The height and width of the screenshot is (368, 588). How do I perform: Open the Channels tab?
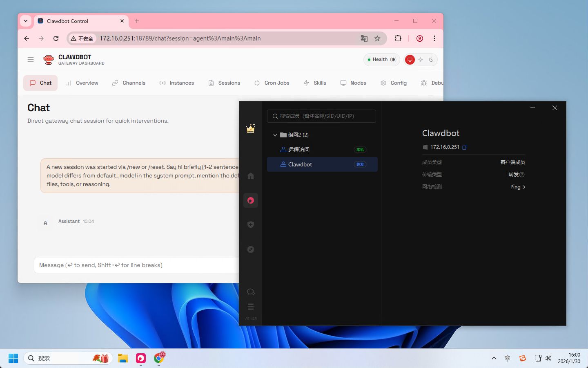[129, 83]
